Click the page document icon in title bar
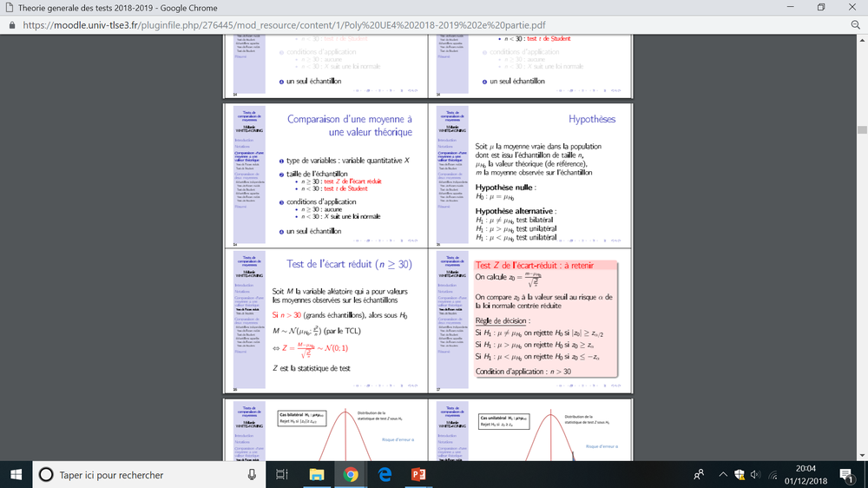The image size is (868, 488). [x=9, y=8]
